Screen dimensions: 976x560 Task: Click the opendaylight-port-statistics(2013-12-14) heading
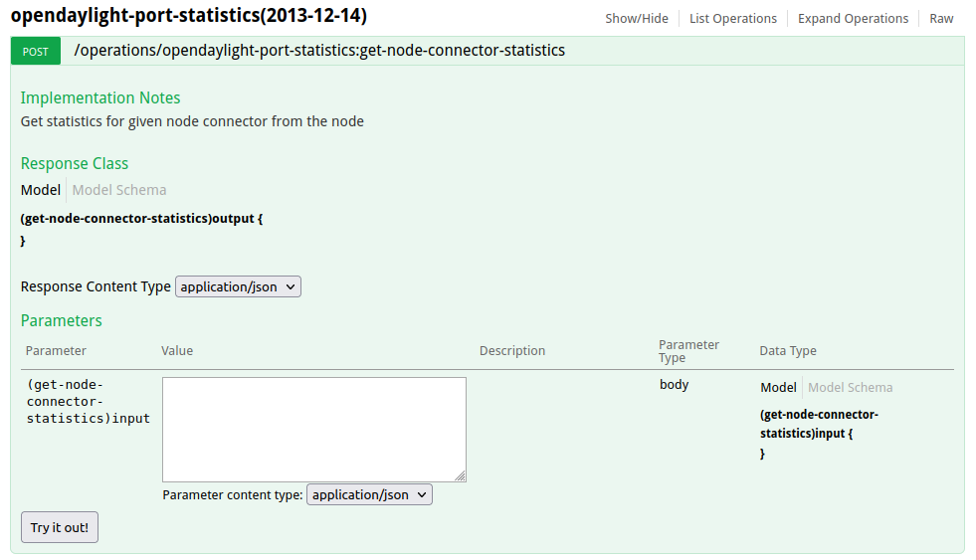[x=188, y=17]
